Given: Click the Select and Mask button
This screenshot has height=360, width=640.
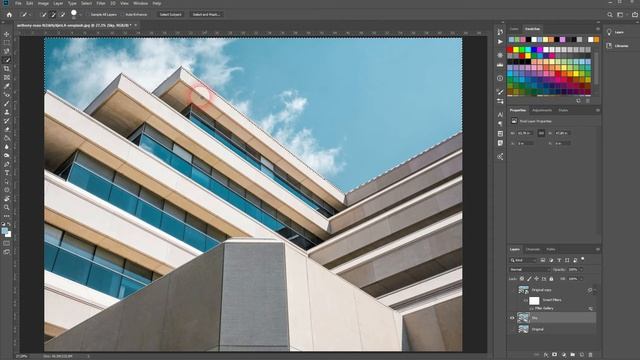Looking at the screenshot, I should point(206,14).
